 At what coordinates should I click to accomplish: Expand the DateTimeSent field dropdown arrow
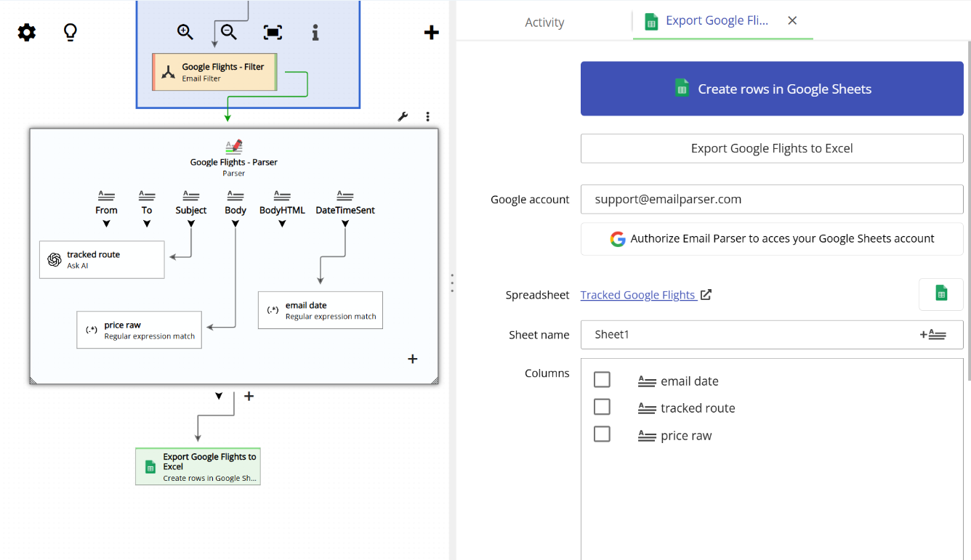tap(345, 224)
